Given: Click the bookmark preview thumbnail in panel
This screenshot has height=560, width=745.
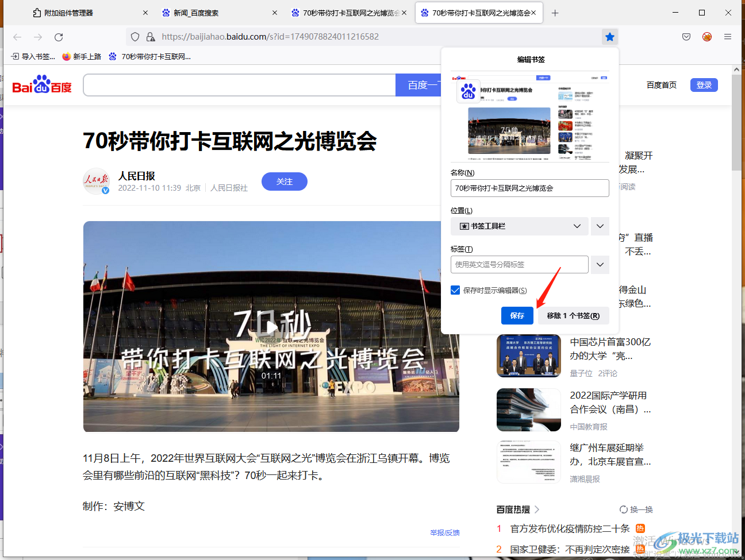Looking at the screenshot, I should (x=530, y=117).
